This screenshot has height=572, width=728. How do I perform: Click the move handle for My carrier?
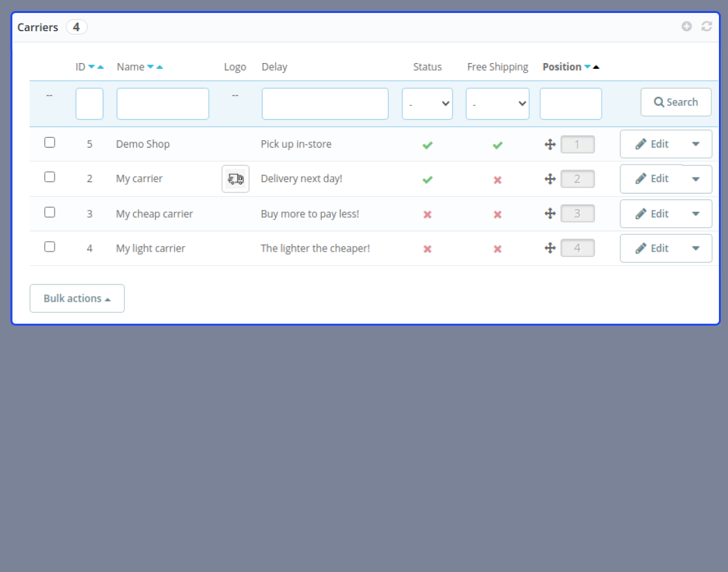tap(550, 179)
